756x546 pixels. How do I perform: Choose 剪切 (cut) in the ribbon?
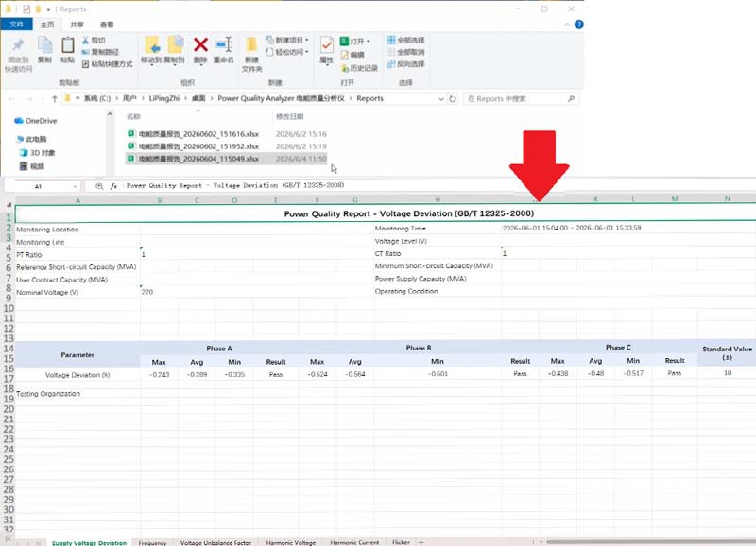[x=94, y=41]
